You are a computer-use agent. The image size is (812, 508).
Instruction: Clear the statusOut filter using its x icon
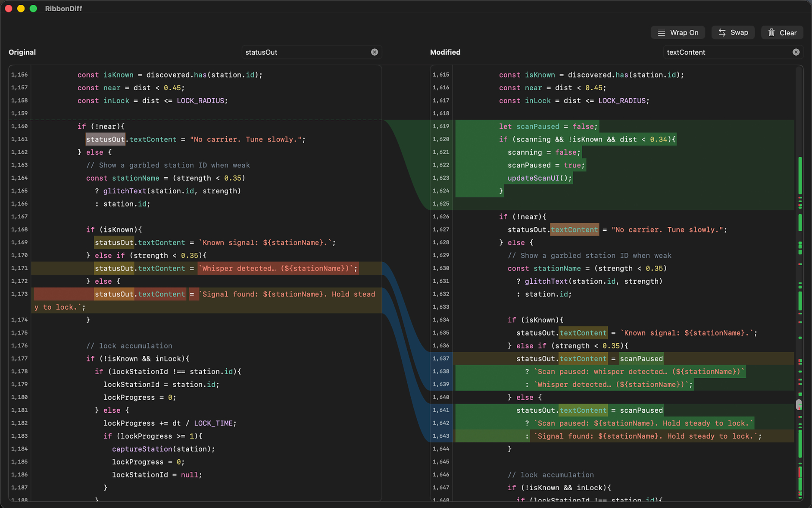(375, 52)
